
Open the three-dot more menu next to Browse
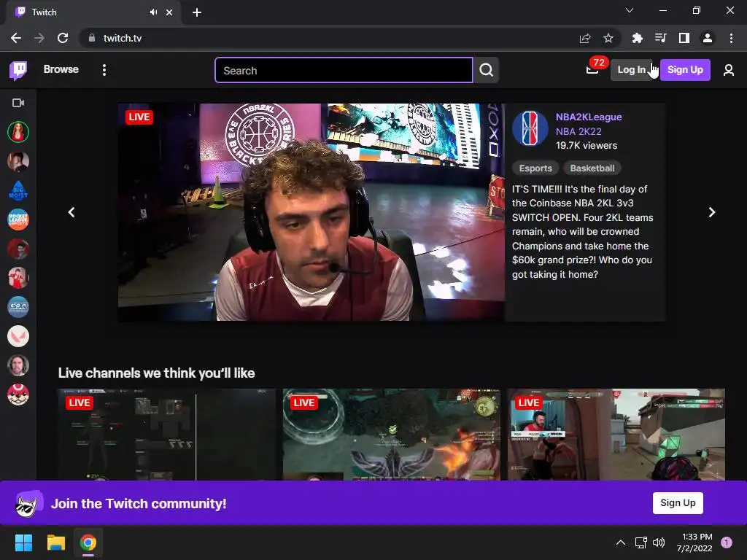click(104, 70)
